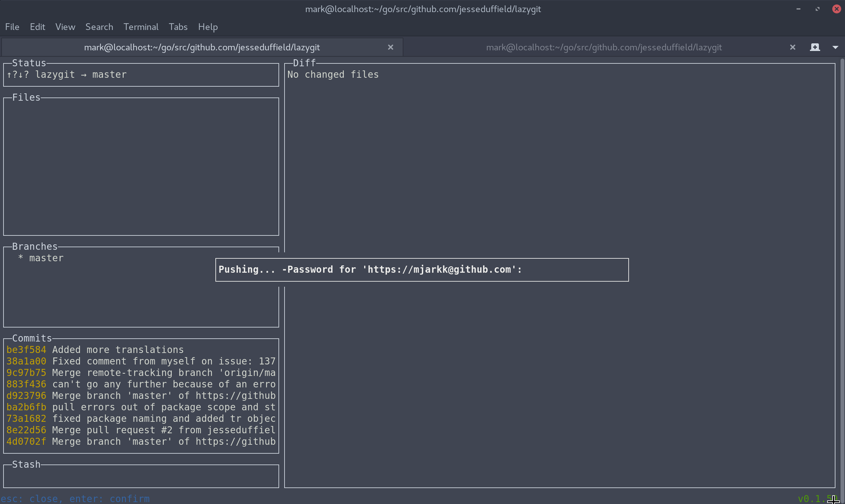The height and width of the screenshot is (504, 845).
Task: Open the File menu
Action: pyautogui.click(x=12, y=27)
